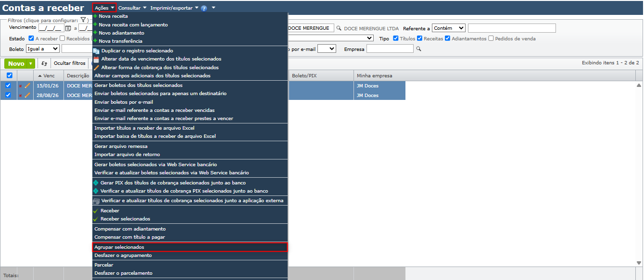Click the magnifier icon beside Empresa field
The width and height of the screenshot is (644, 280).
point(418,49)
